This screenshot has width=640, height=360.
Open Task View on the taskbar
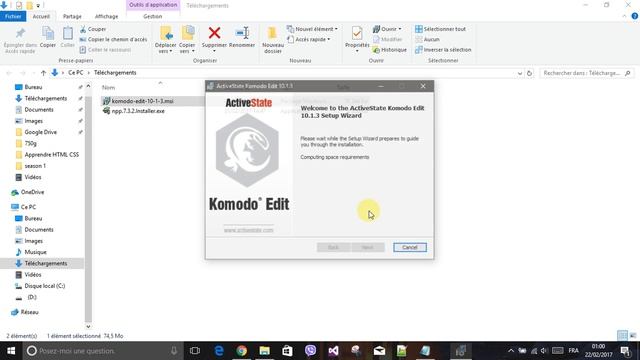[x=195, y=351]
